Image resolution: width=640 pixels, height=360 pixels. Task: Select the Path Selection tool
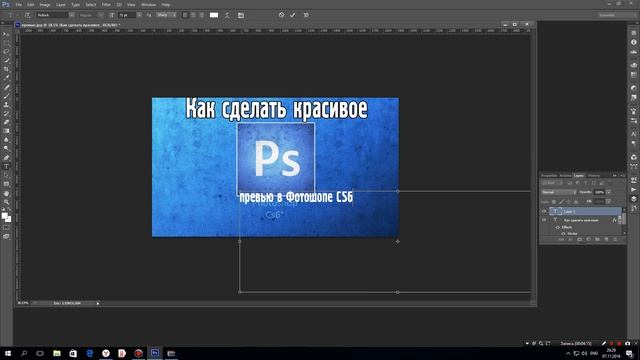[x=6, y=175]
